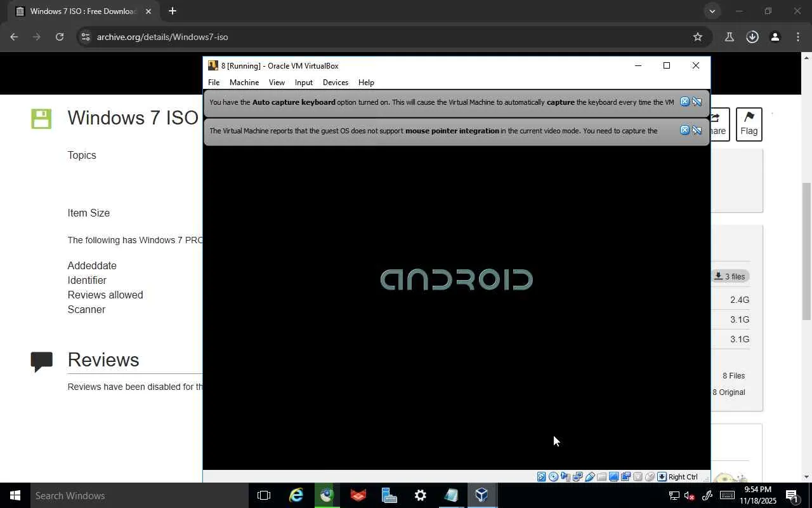The image size is (812, 508).
Task: Open the Chrome three-dot menu
Action: click(798, 37)
